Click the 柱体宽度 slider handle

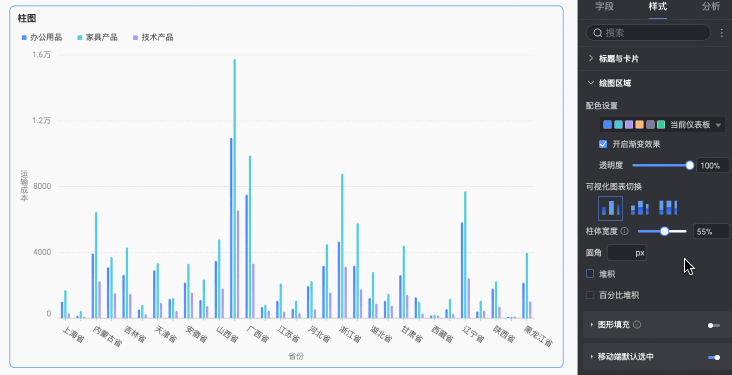click(664, 231)
